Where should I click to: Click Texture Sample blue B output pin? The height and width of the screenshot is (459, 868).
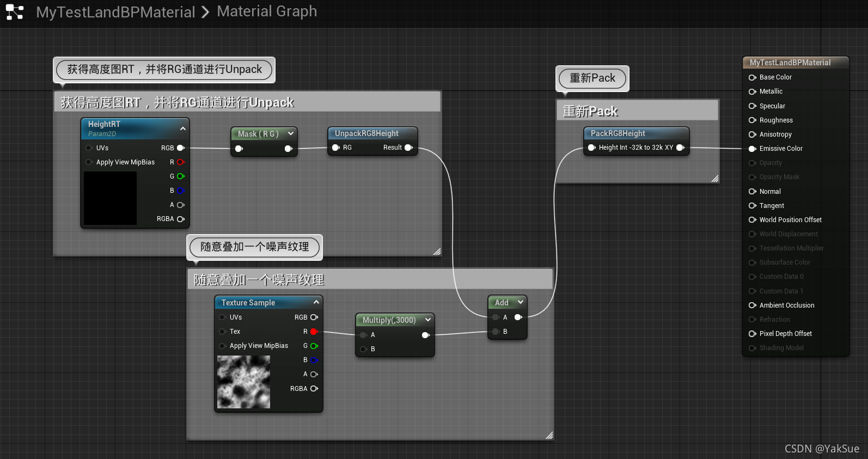click(314, 360)
